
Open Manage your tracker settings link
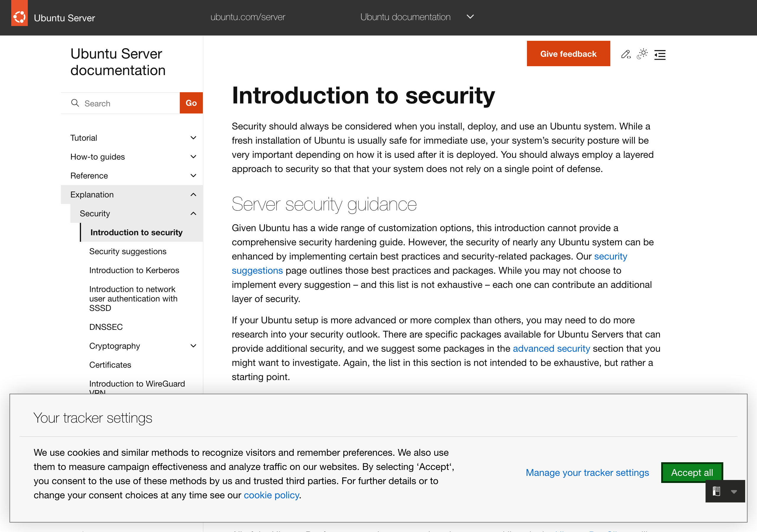point(587,472)
